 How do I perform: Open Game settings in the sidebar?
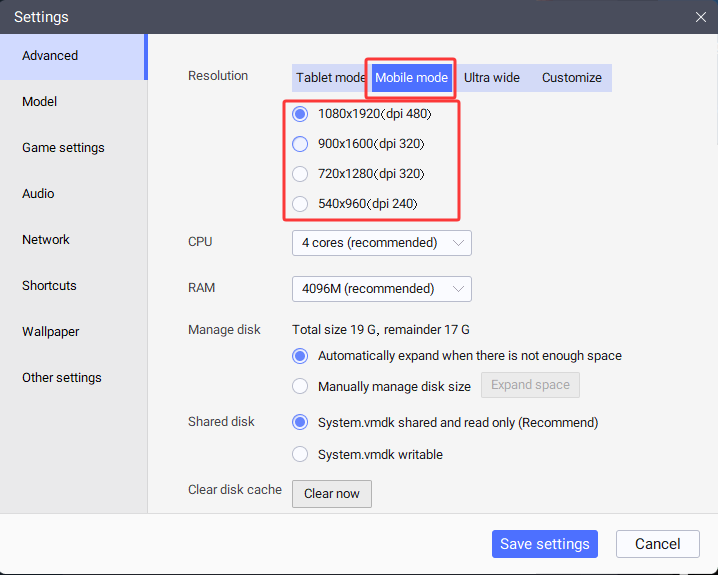pyautogui.click(x=63, y=148)
